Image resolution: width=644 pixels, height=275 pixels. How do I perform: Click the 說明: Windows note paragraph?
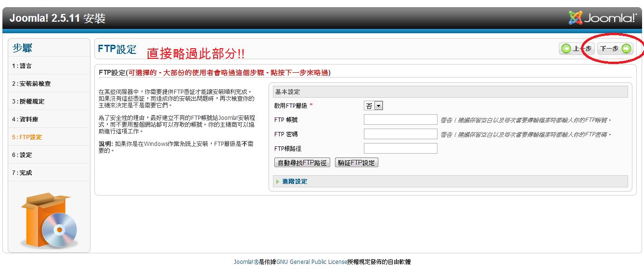[x=176, y=147]
